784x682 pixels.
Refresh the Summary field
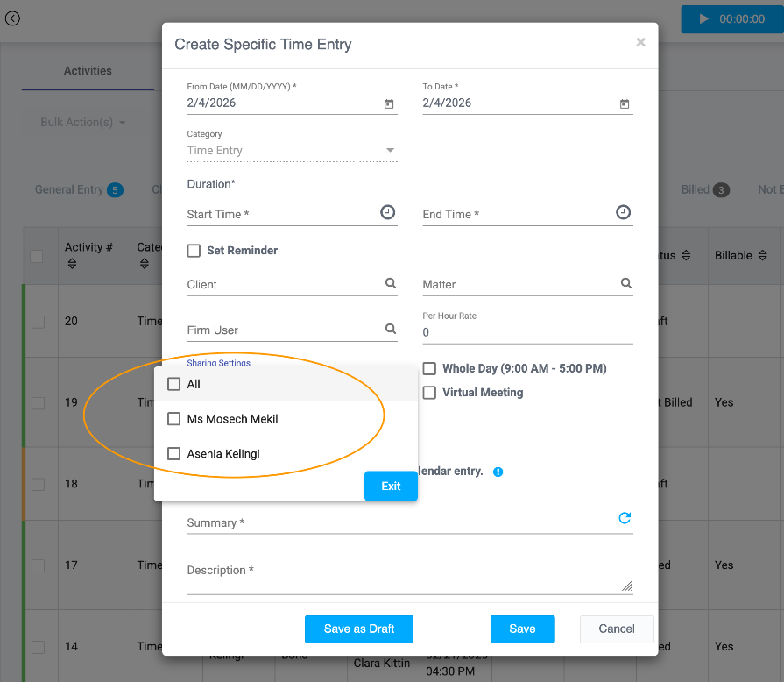(625, 518)
